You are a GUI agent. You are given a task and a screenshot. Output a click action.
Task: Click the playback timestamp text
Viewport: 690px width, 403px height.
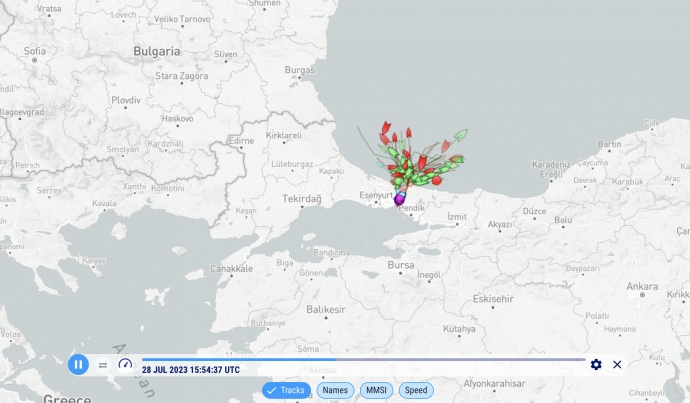point(190,370)
